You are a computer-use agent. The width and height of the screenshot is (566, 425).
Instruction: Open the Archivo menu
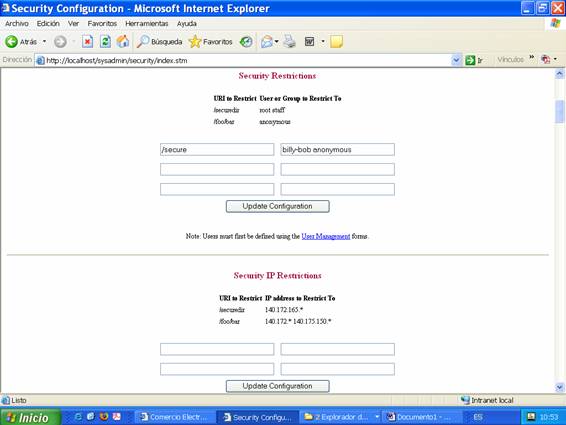pos(17,23)
